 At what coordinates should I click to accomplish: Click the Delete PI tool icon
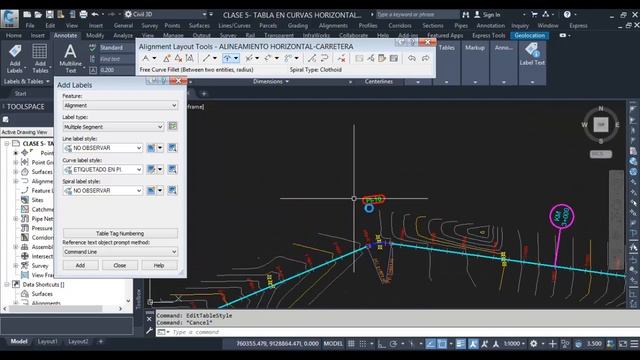tap(178, 58)
